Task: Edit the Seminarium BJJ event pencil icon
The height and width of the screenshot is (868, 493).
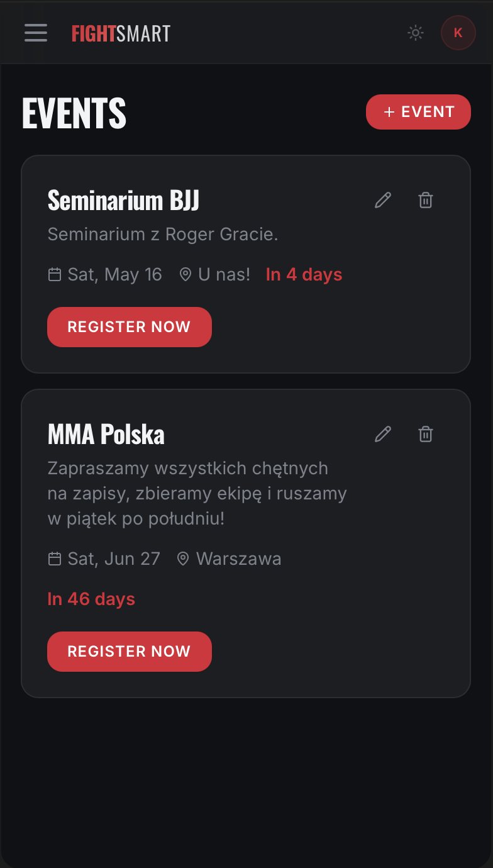Action: 383,201
